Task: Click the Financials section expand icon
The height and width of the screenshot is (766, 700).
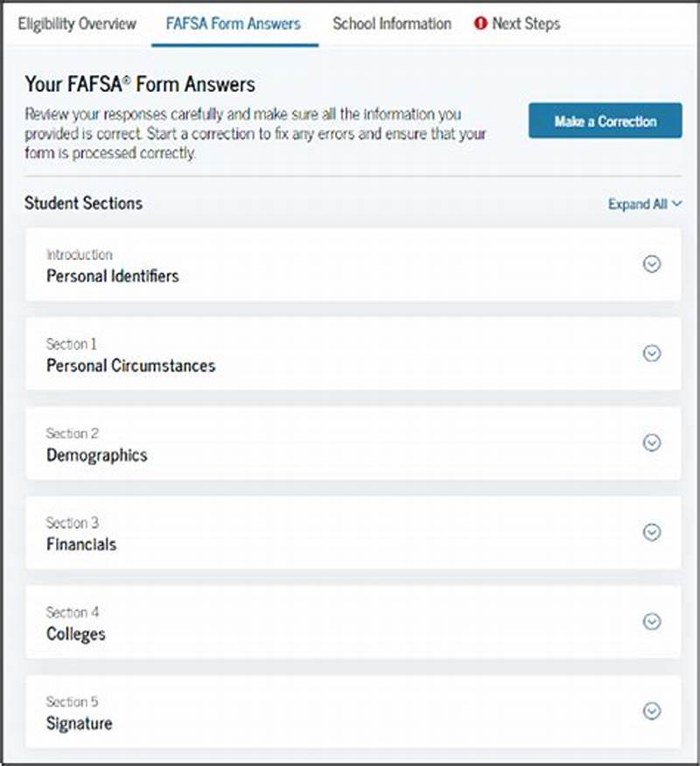Action: (652, 532)
